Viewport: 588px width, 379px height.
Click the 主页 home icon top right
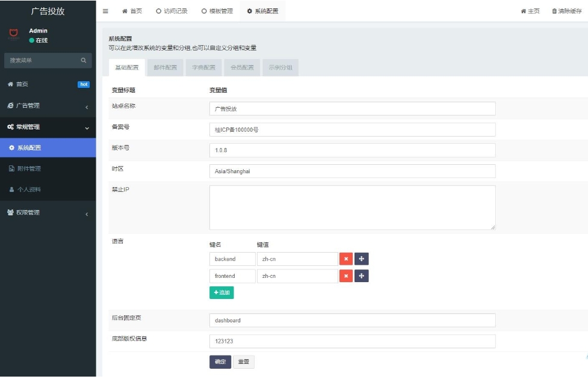tap(524, 11)
